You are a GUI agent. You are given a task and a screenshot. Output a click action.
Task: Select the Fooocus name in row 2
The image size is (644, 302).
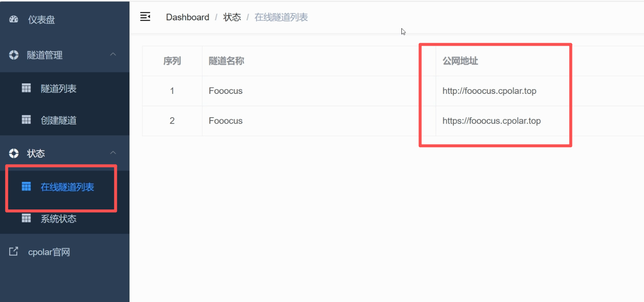click(x=226, y=121)
